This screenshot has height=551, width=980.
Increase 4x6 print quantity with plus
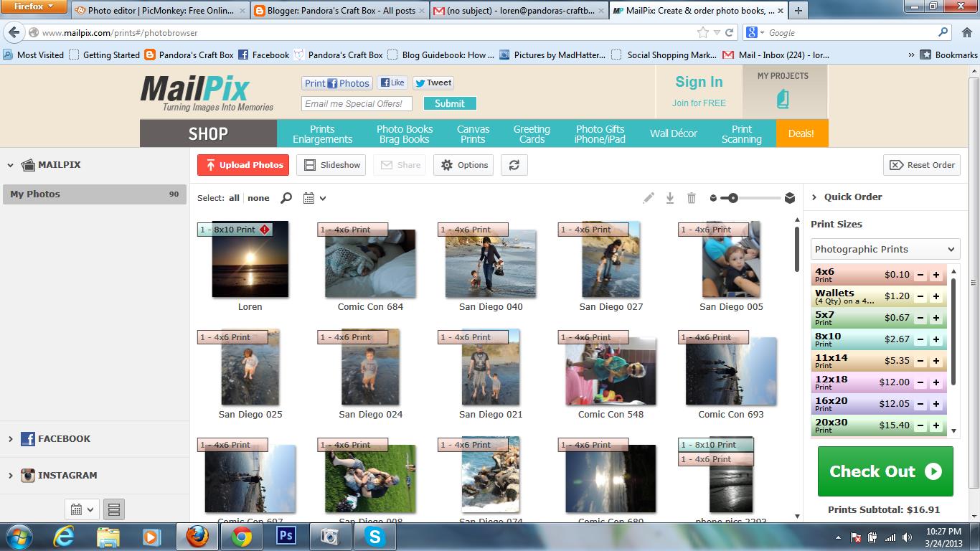click(936, 275)
